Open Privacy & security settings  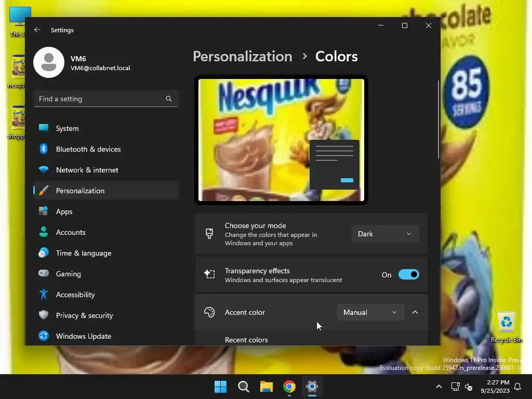point(106,315)
